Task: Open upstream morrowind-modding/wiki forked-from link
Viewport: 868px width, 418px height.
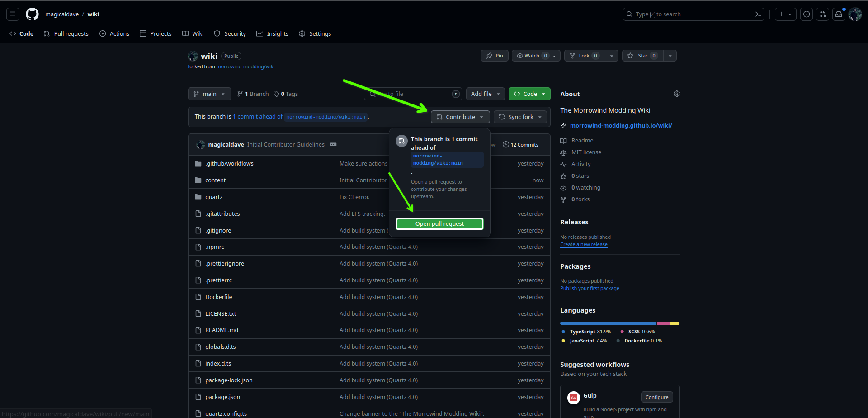Action: 245,66
